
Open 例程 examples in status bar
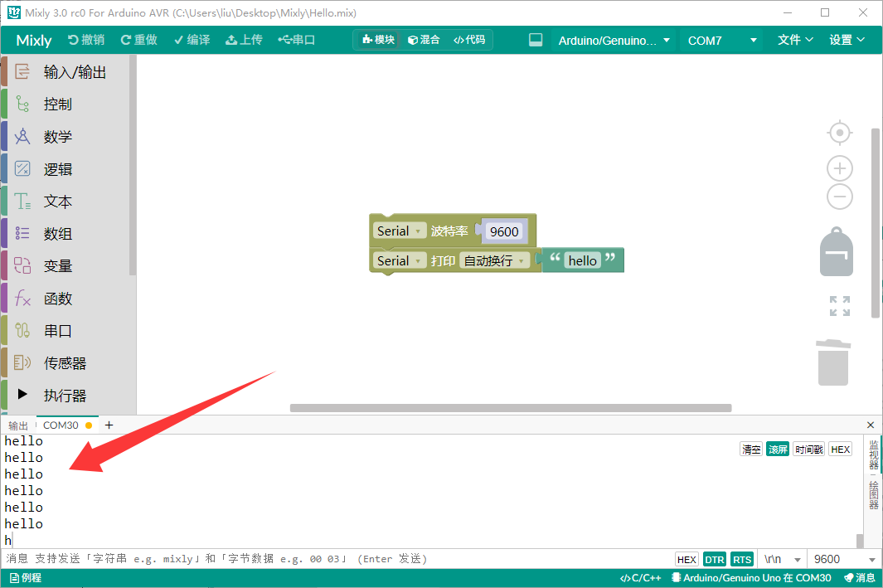pyautogui.click(x=26, y=578)
